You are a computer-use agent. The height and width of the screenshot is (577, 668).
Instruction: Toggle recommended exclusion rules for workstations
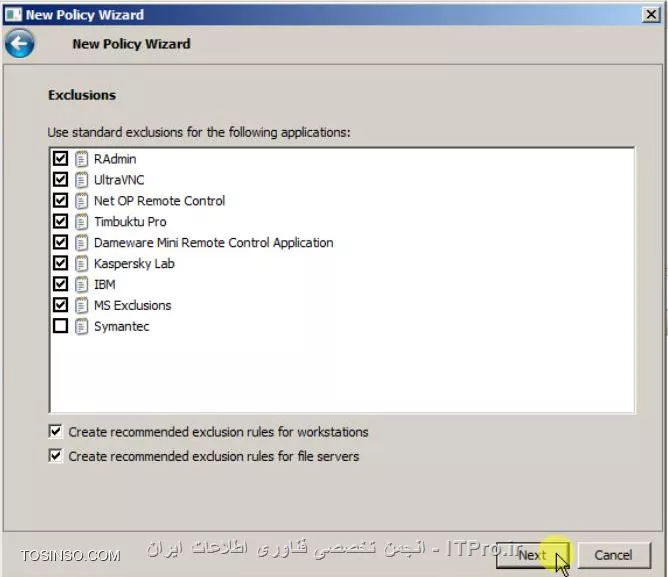[x=55, y=431]
